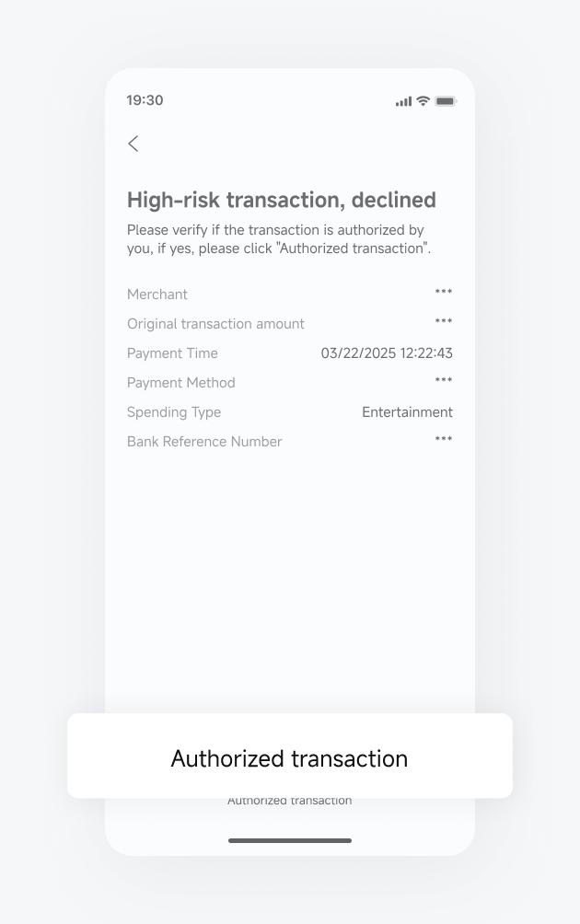Tap the masked Payment Method value

point(444,381)
